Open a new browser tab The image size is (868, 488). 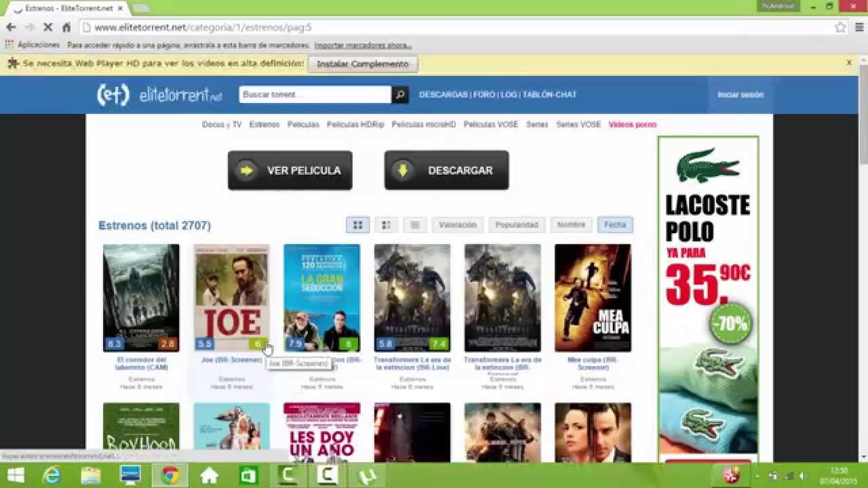(140, 8)
